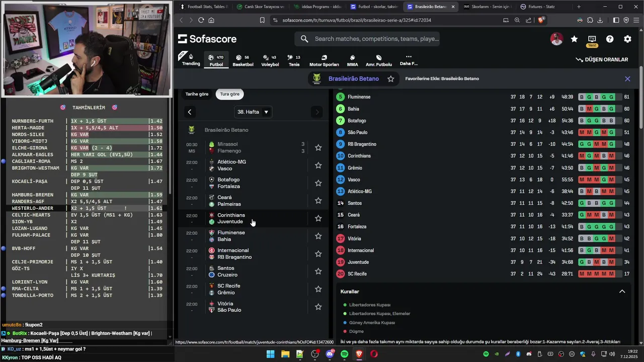Screen dimensions: 644x362
Task: Open Opera browser from taskbar
Action: (x=374, y=354)
